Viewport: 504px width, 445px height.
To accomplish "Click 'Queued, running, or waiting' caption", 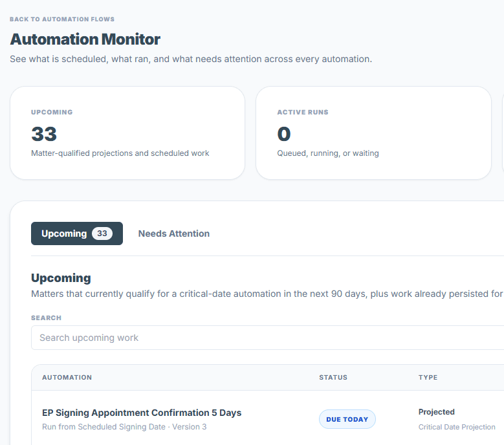I will [x=328, y=153].
